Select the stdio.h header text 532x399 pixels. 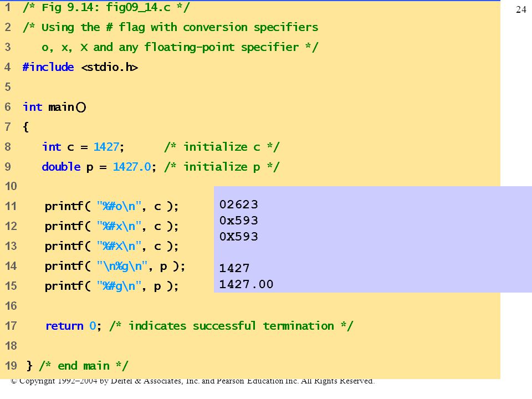pyautogui.click(x=110, y=67)
